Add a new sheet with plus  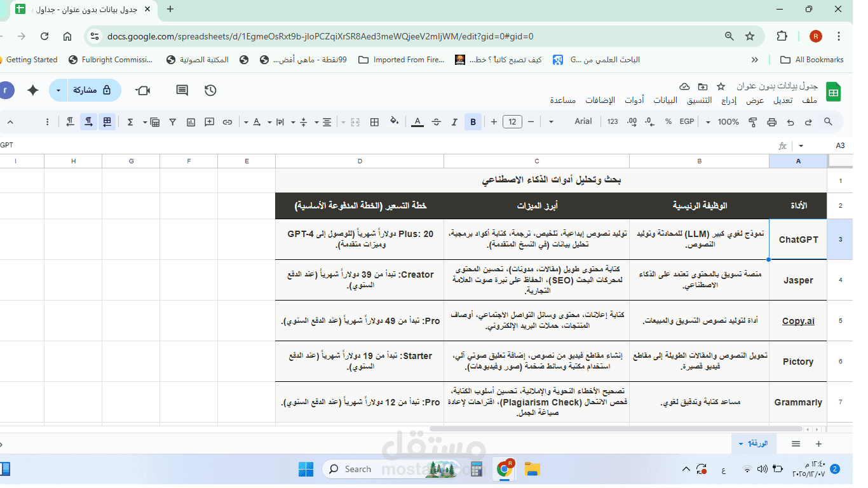pyautogui.click(x=818, y=444)
